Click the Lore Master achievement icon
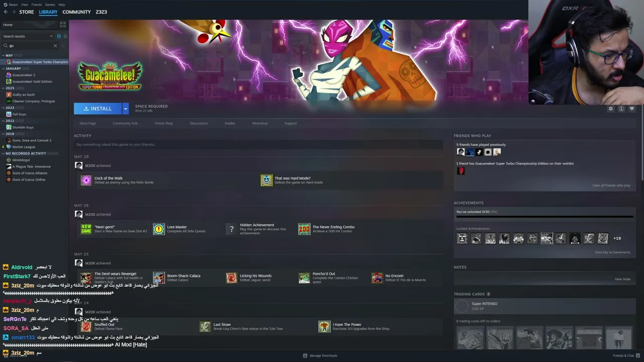 click(x=159, y=229)
